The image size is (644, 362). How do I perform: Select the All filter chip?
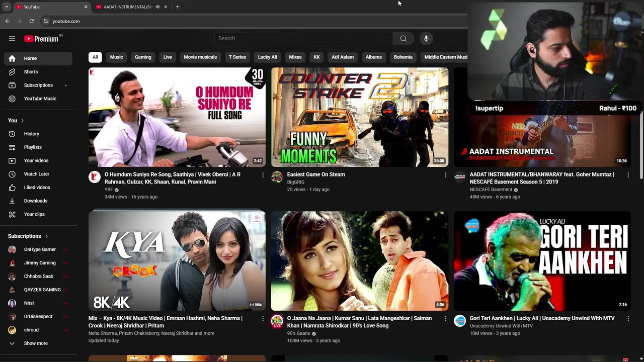(95, 57)
